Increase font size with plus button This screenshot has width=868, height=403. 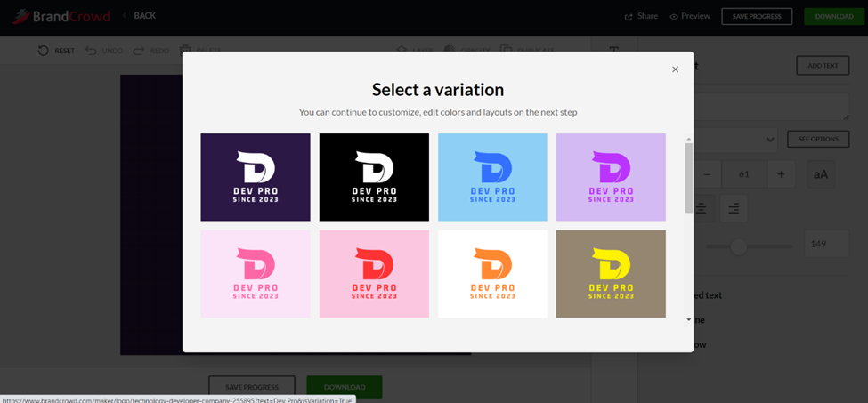point(781,174)
